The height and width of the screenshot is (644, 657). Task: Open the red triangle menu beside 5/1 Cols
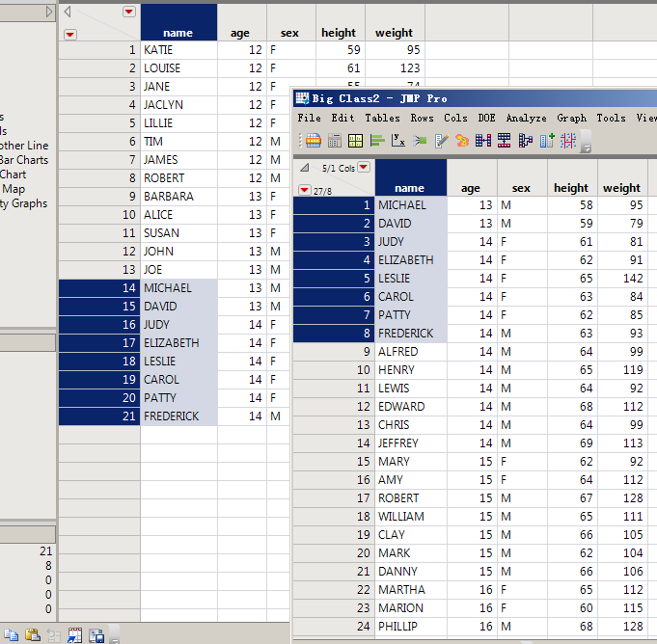(x=364, y=167)
